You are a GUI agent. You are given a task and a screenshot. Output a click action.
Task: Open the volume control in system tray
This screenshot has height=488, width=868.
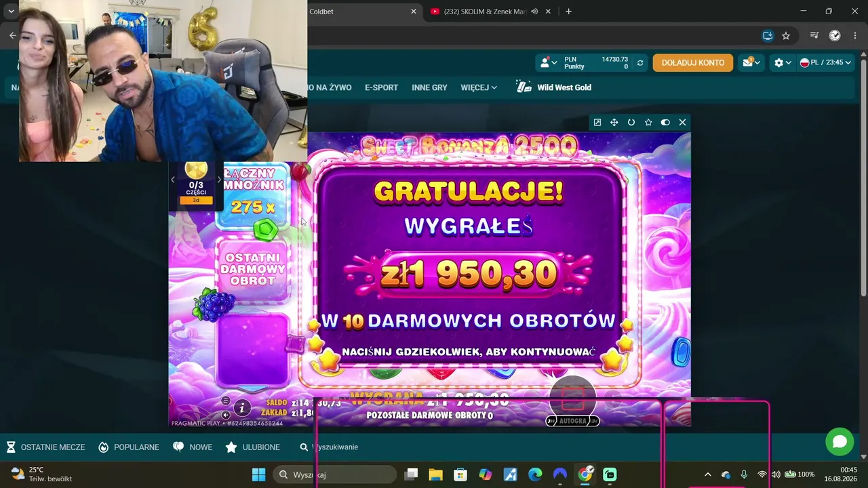pos(776,474)
